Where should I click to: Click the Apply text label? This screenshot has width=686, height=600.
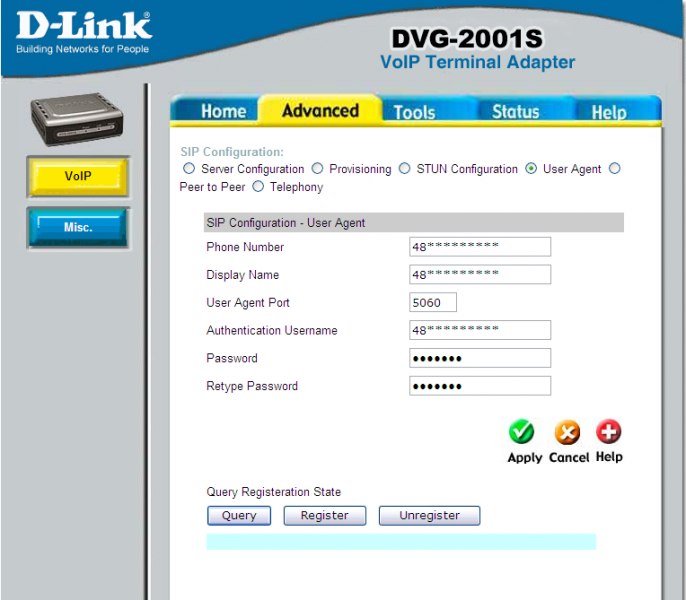point(525,457)
